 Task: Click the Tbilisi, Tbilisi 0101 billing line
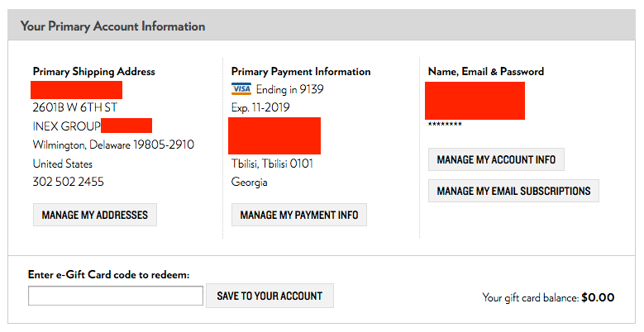[x=272, y=164]
